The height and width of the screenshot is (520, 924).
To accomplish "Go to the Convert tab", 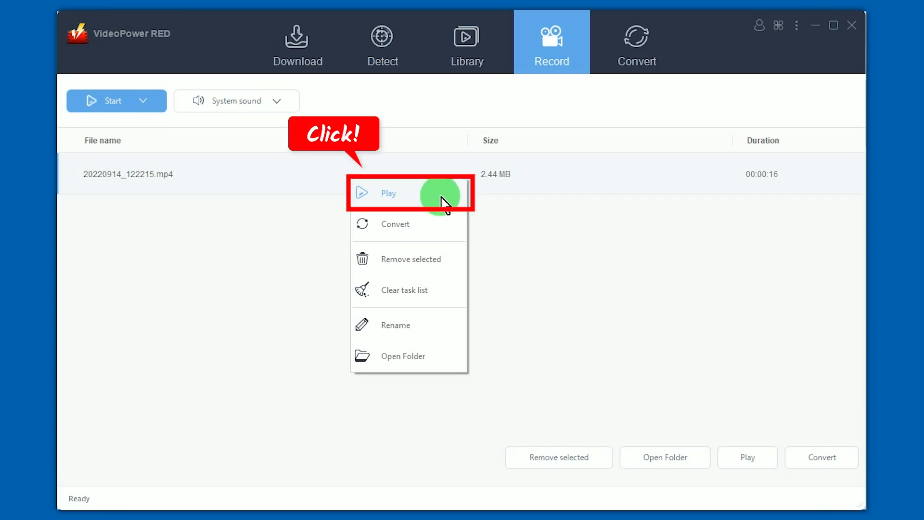I will point(636,45).
